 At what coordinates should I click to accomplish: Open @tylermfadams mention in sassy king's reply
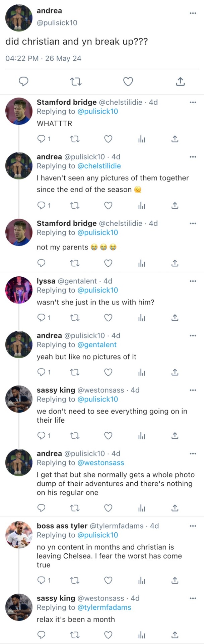click(104, 607)
